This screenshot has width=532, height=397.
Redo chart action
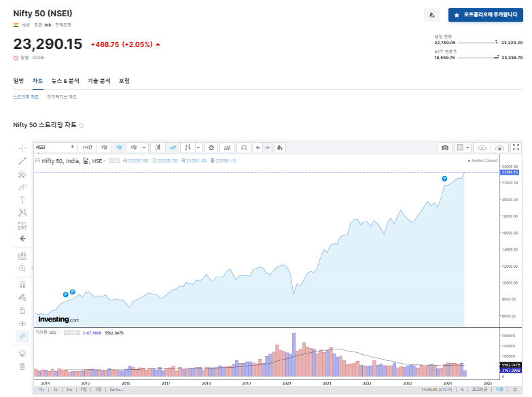click(x=267, y=148)
